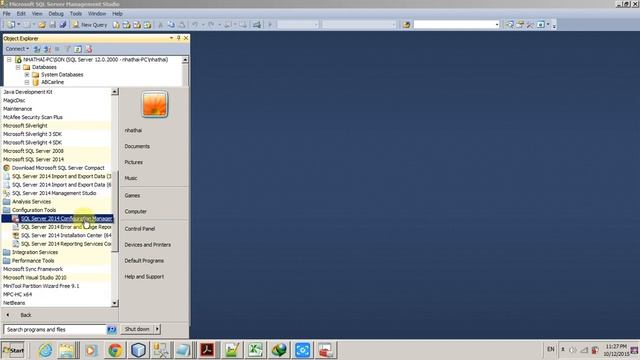Click the Find in Files icon beside search box
This screenshot has width=640, height=360.
pyautogui.click(x=406, y=25)
